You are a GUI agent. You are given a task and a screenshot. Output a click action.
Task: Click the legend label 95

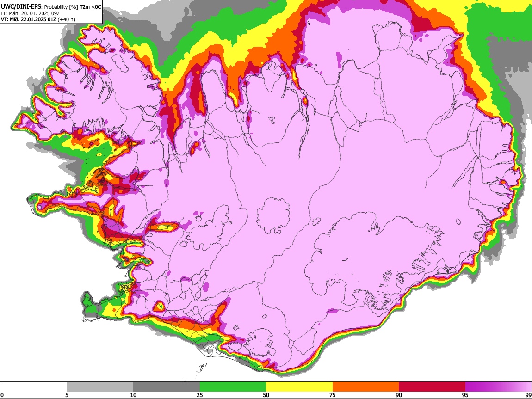pos(465,395)
